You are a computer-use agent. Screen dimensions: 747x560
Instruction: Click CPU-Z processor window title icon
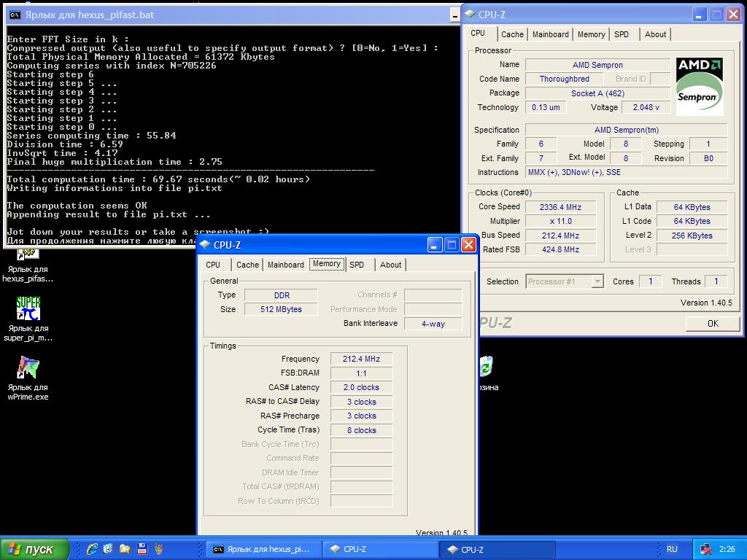471,15
